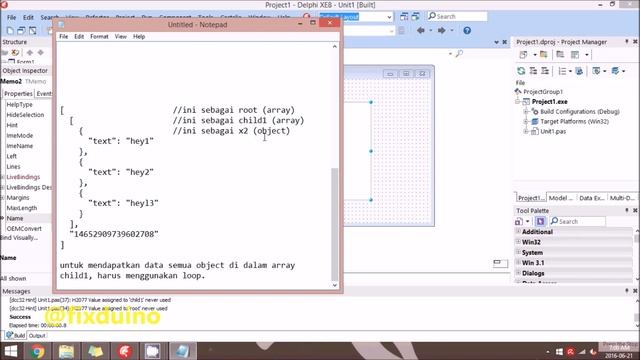Screen dimensions: 640x360
Task: Click the Tool Palette selection pointer icon
Action: click(540, 221)
